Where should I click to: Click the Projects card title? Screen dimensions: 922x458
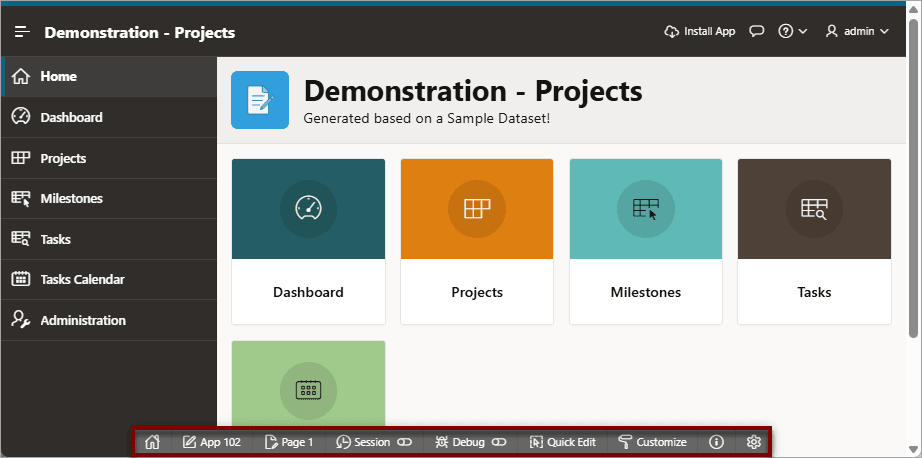(477, 292)
